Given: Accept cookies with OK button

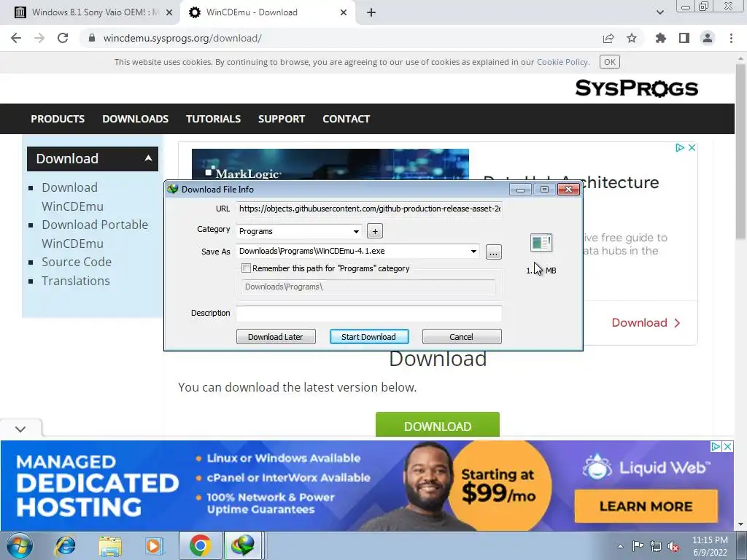Looking at the screenshot, I should pos(609,62).
